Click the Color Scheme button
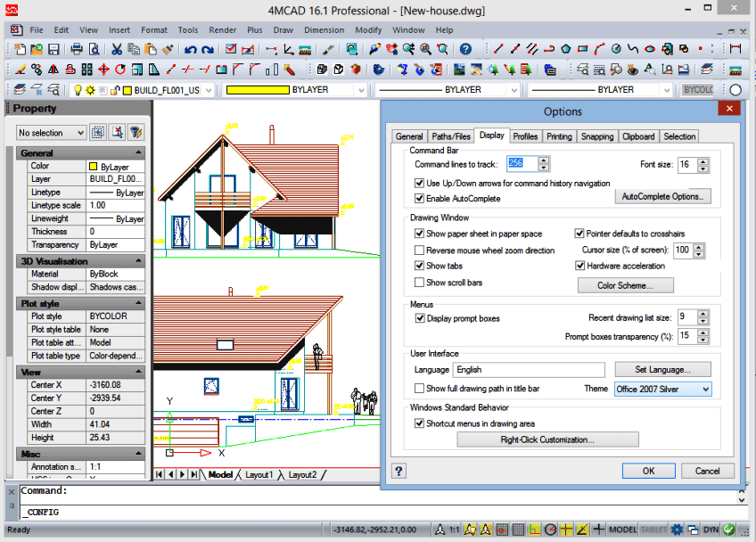Screen dimensions: 756x542 tap(625, 285)
